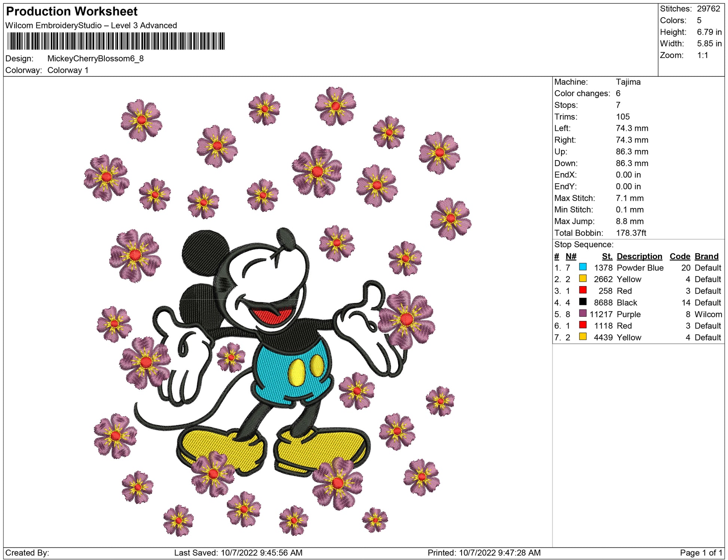This screenshot has width=728, height=560.
Task: Click the Production Worksheet title
Action: point(72,12)
